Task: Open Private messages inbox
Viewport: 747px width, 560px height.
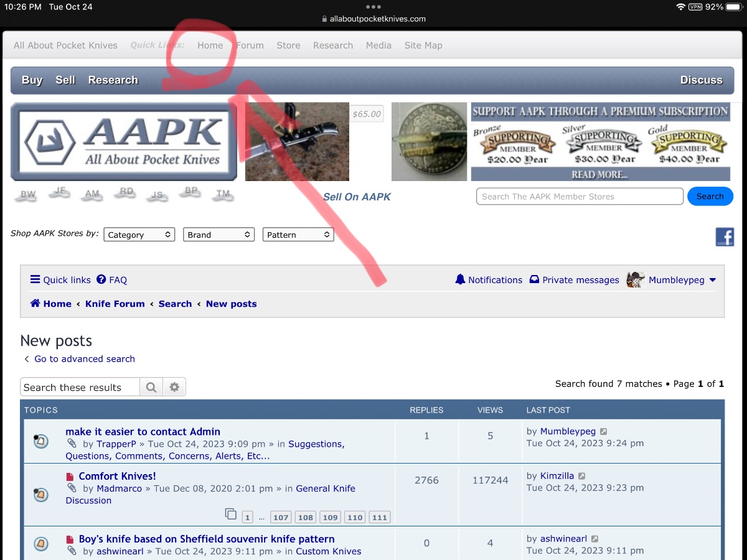Action: pyautogui.click(x=574, y=280)
